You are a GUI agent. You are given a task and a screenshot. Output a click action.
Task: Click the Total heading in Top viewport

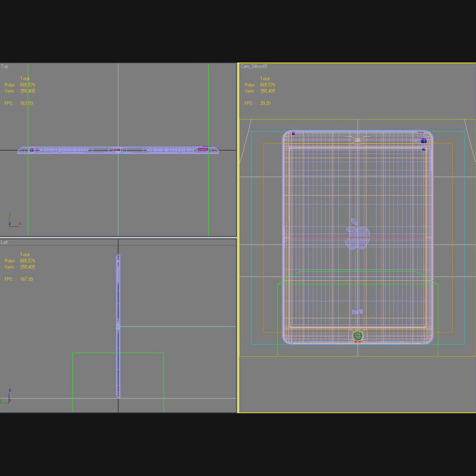(x=25, y=78)
